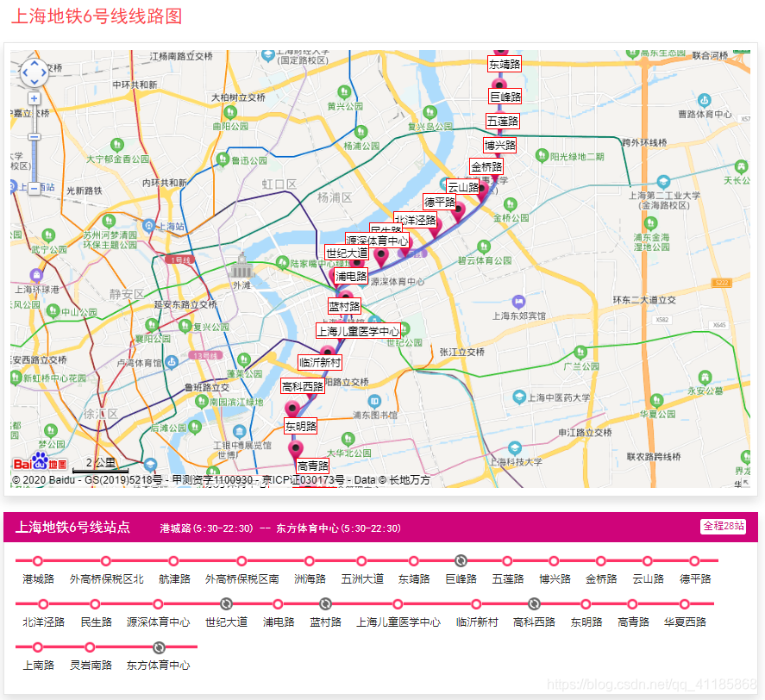Click the 航津路 station circle

pyautogui.click(x=173, y=561)
